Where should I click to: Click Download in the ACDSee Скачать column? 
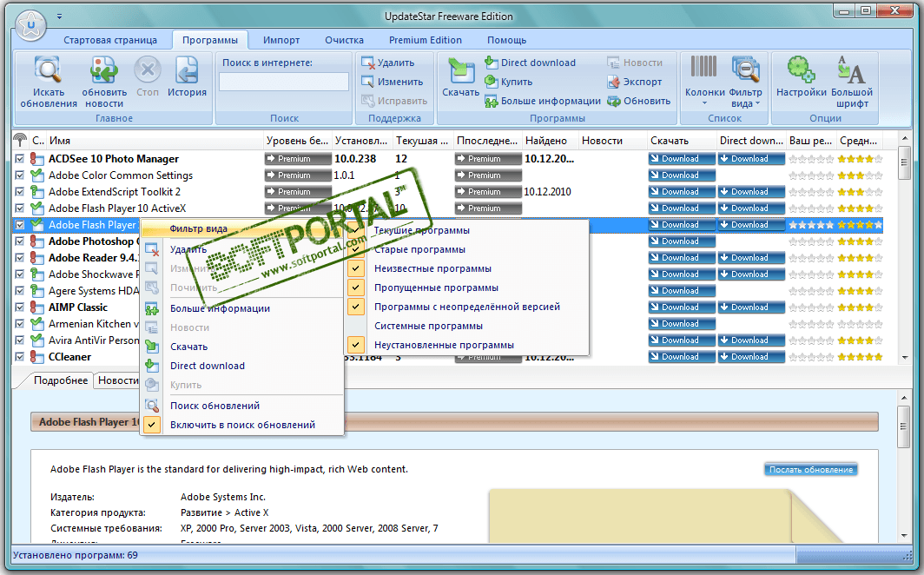[x=682, y=158]
